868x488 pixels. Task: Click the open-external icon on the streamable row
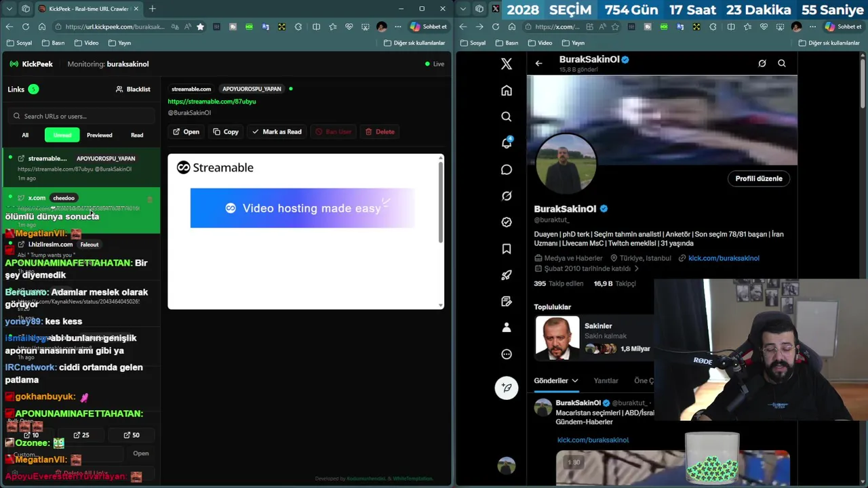(x=21, y=159)
